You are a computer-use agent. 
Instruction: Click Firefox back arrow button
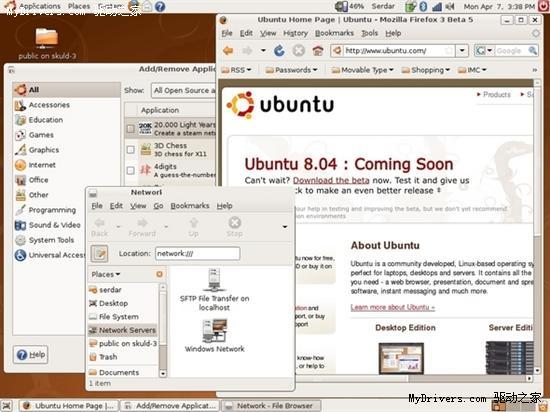point(228,51)
